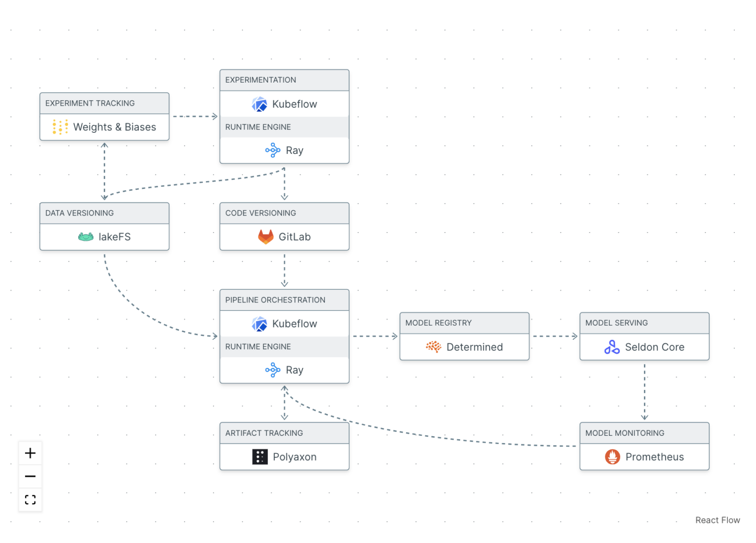This screenshot has width=756, height=543.
Task: Open the React Flow attribution link
Action: [718, 520]
